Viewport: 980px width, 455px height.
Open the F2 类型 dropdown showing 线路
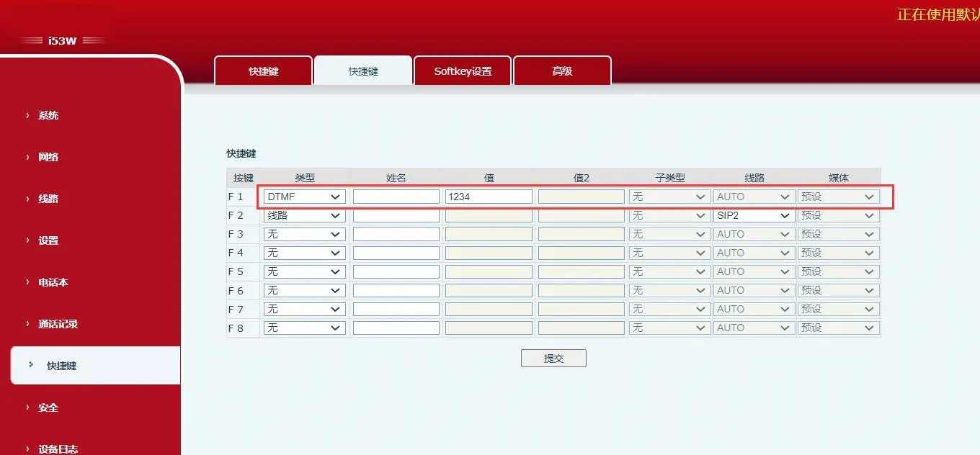(304, 215)
